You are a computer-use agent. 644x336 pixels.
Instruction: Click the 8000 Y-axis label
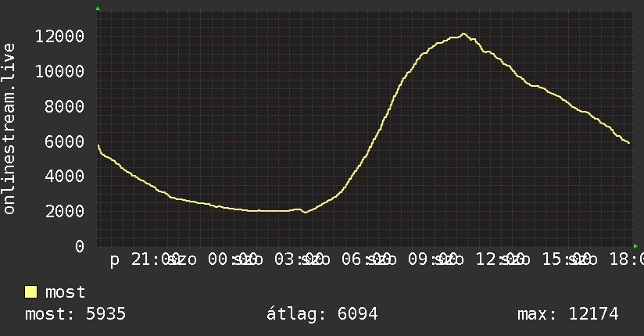click(x=65, y=107)
